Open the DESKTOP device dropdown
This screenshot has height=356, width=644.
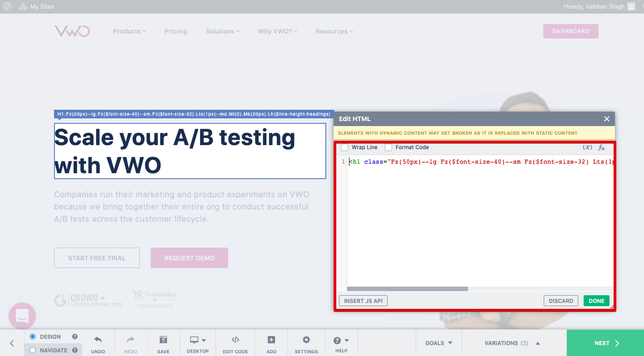pos(198,343)
